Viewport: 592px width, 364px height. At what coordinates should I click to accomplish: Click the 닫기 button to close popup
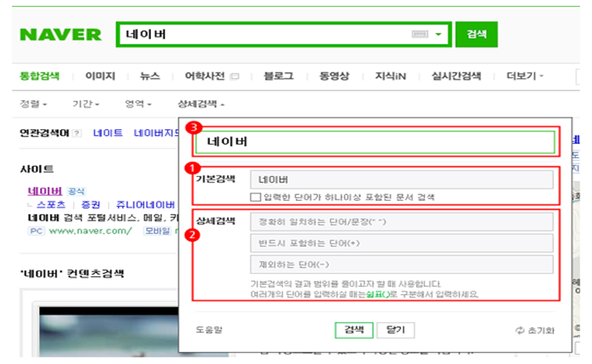point(396,330)
